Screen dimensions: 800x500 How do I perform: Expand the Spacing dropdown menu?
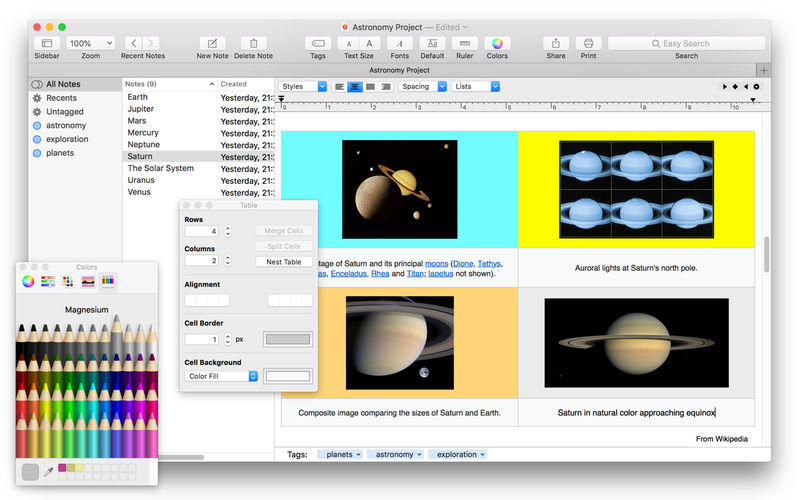(x=422, y=87)
